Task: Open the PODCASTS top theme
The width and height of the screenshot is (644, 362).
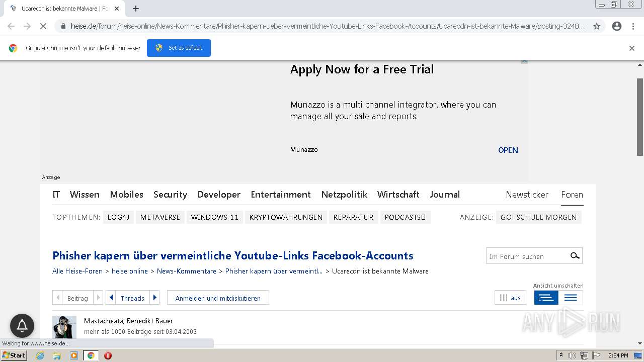Action: click(x=405, y=217)
